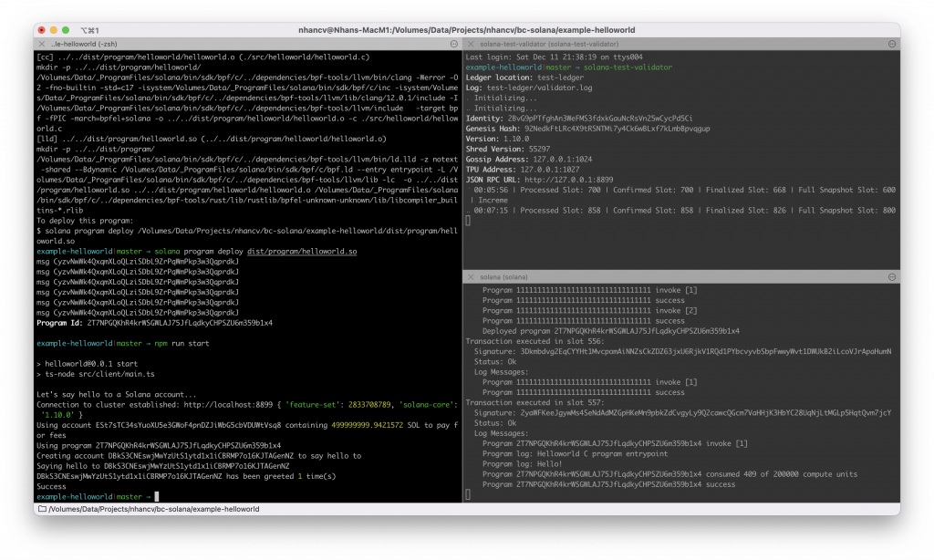Click the status bar path /Volumes/Data/Projects/nhancv/bc-solana/example-helloworld
Screen dimensions: 934x560
point(153,509)
